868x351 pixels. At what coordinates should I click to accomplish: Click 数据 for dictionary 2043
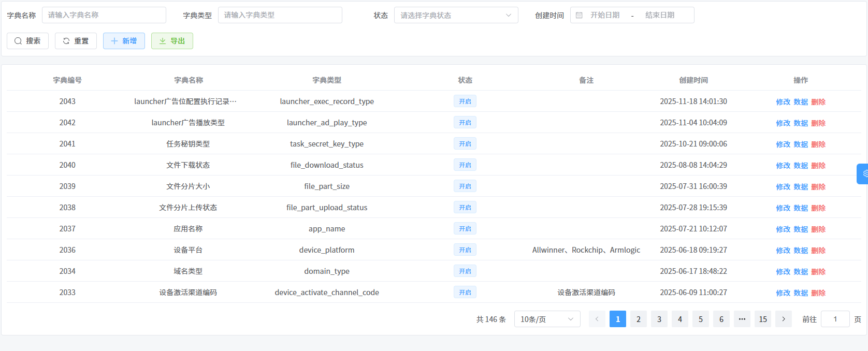(x=801, y=102)
